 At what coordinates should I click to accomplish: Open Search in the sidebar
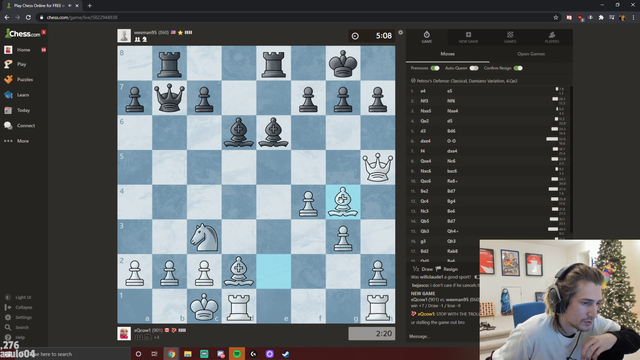pyautogui.click(x=17, y=327)
